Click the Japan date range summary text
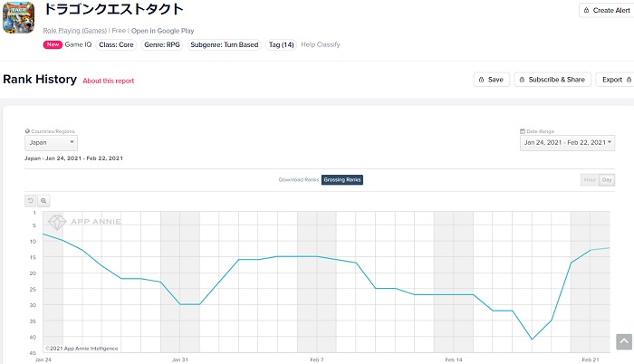The image size is (634, 364). 73,158
